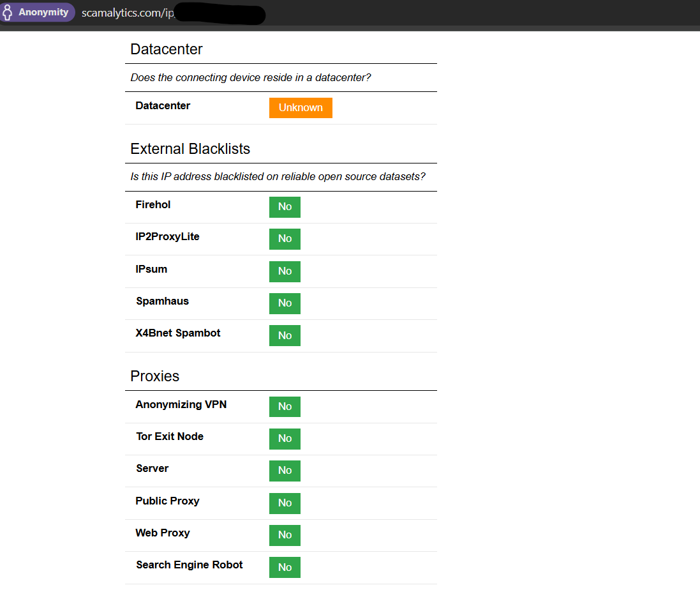Click the Anonymizing VPN No badge
The image size is (700, 592).
click(285, 407)
